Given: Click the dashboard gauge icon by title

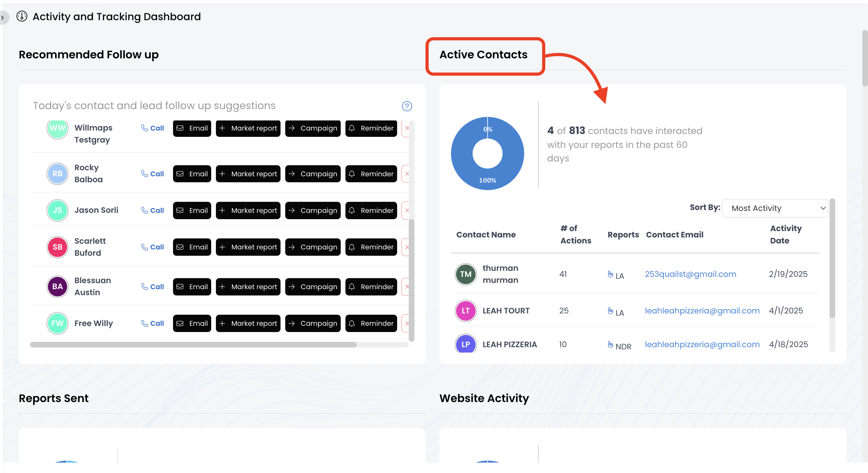Looking at the screenshot, I should [x=22, y=16].
